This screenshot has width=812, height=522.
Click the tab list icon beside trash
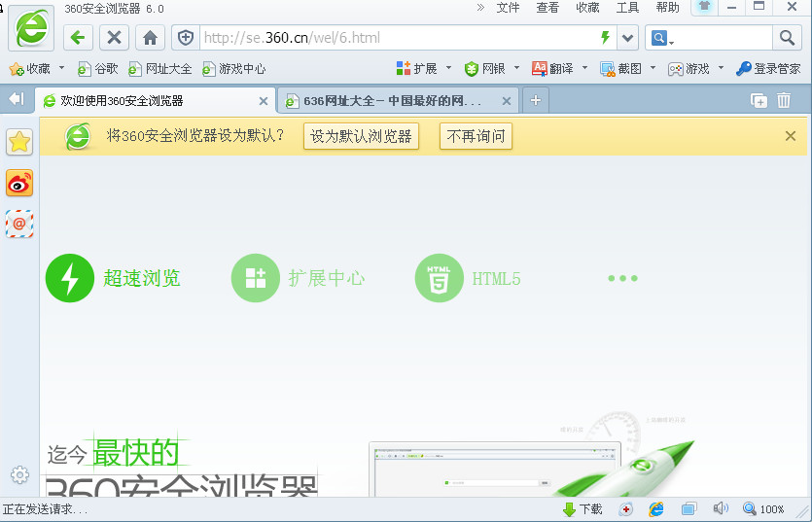click(759, 100)
